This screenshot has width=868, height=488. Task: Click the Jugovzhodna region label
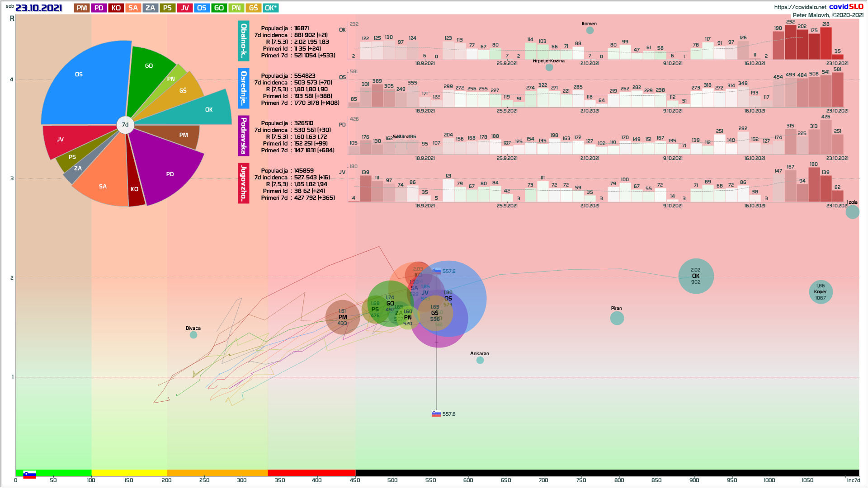(244, 183)
